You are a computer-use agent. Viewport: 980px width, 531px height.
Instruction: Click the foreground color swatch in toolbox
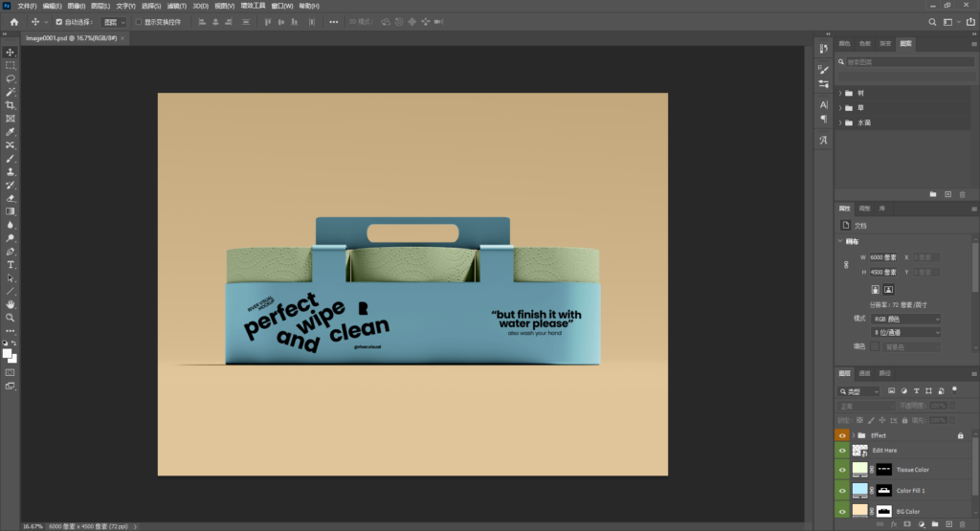[x=7, y=354]
